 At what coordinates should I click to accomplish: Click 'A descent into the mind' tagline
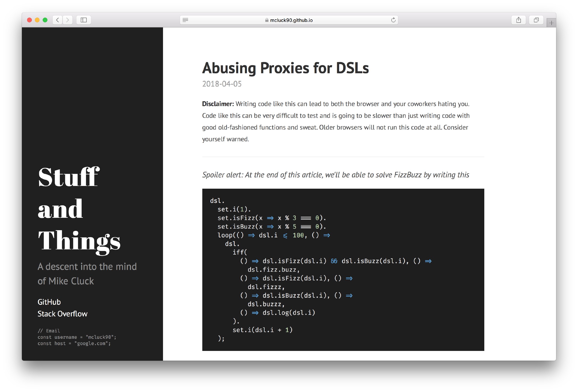click(87, 274)
